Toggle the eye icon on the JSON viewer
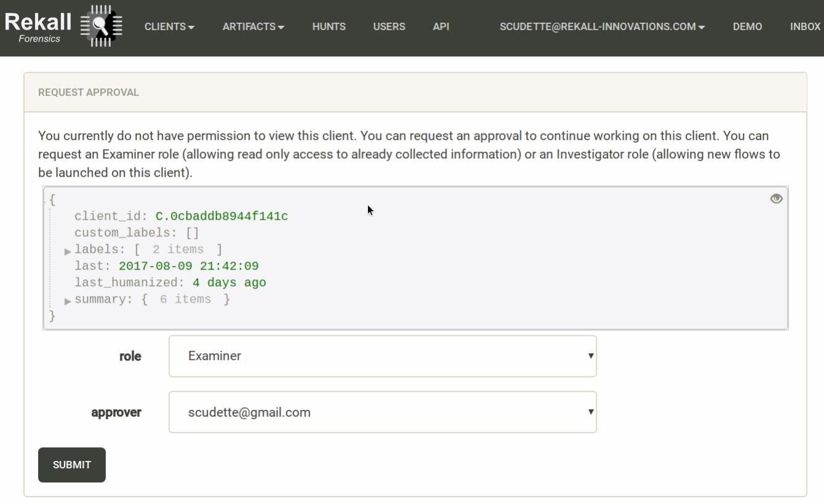This screenshot has width=824, height=504. (776, 198)
